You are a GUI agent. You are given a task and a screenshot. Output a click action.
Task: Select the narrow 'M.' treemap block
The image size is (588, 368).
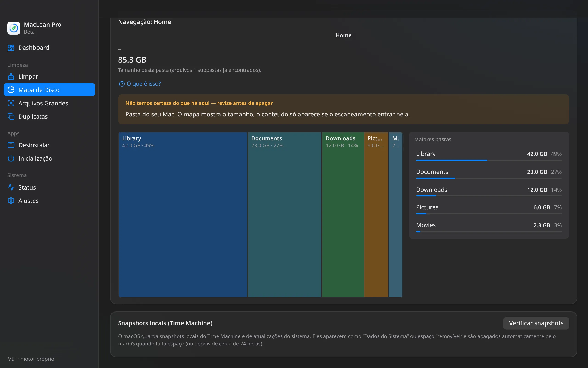tap(396, 215)
